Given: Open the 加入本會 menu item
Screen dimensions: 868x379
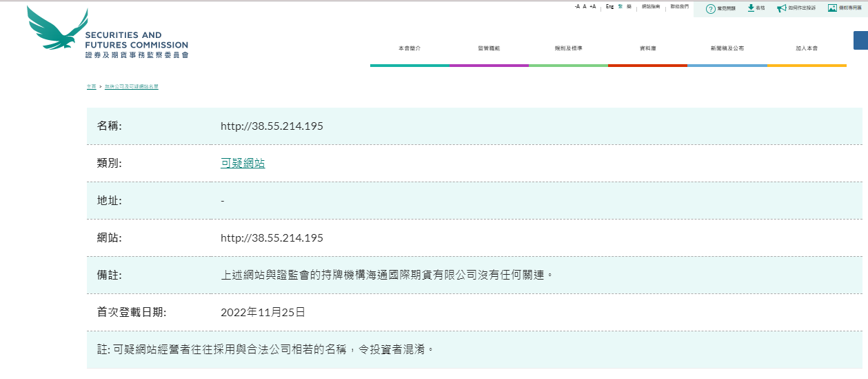Looking at the screenshot, I should pyautogui.click(x=807, y=48).
